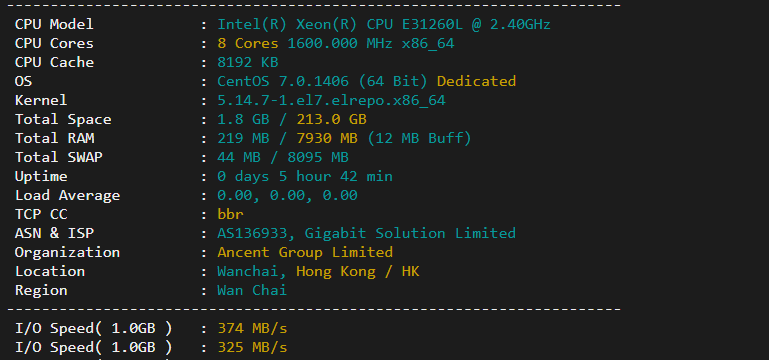This screenshot has height=360, width=769.
Task: Select the kernel version 5.14.7-1.el7.elrepo.x86_64
Action: tap(331, 100)
